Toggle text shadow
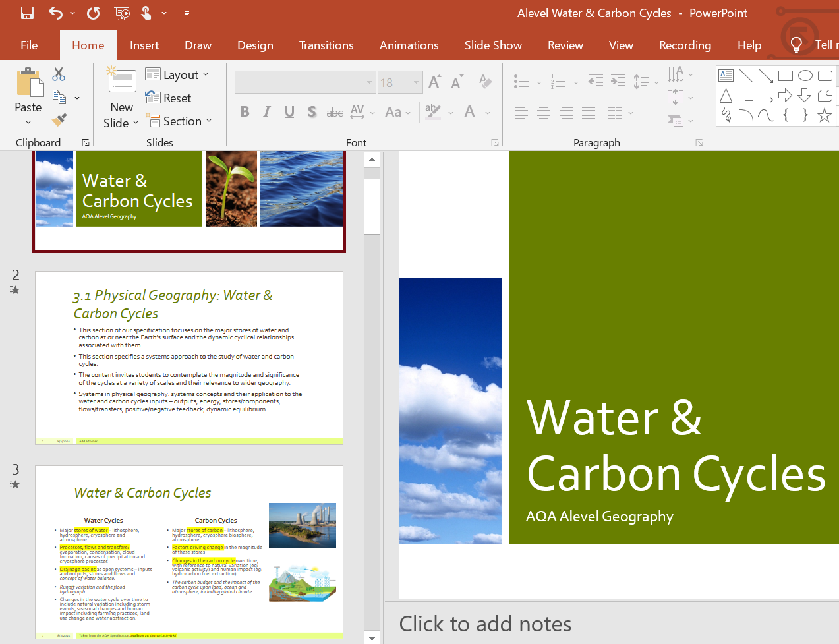The image size is (839, 644). [312, 112]
